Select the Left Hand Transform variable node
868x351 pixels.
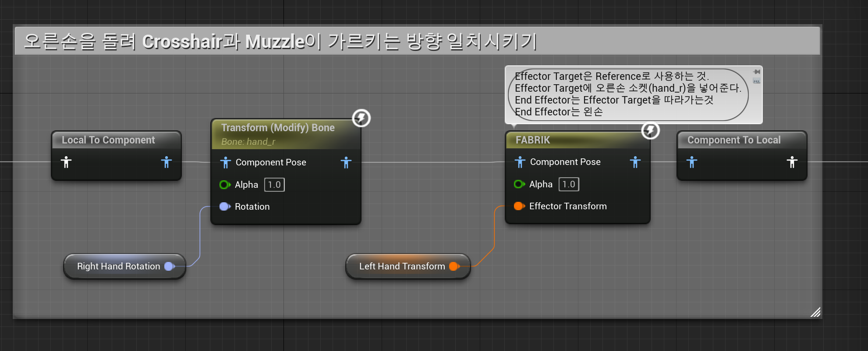pos(408,266)
